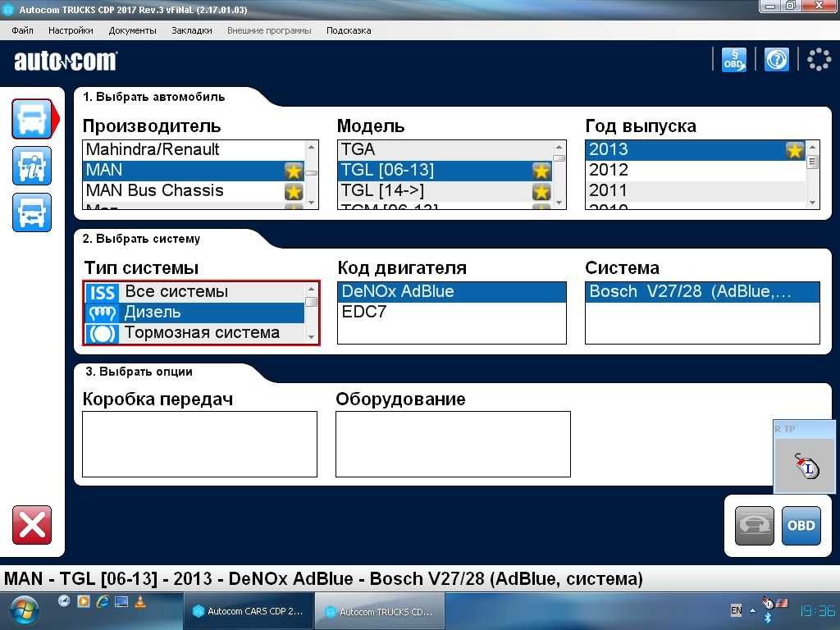Click the EN language indicator
The width and height of the screenshot is (840, 630).
pos(736,610)
